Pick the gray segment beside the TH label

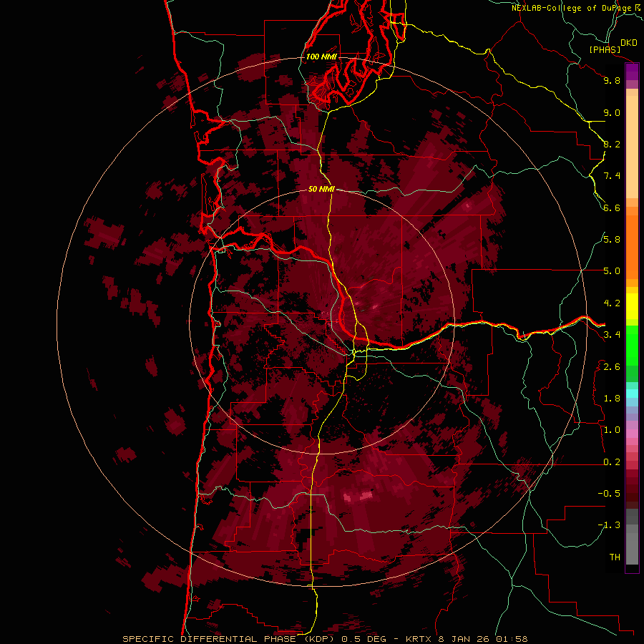pos(632,550)
